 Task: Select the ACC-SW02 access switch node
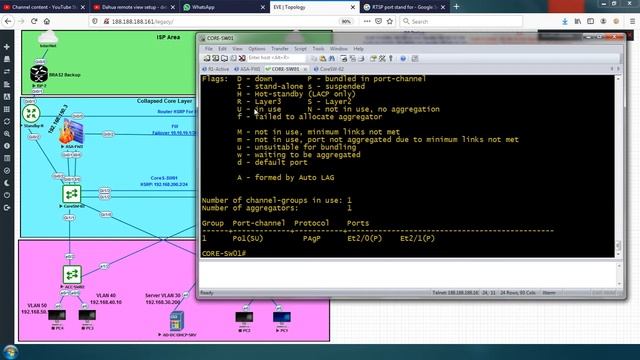(72, 275)
